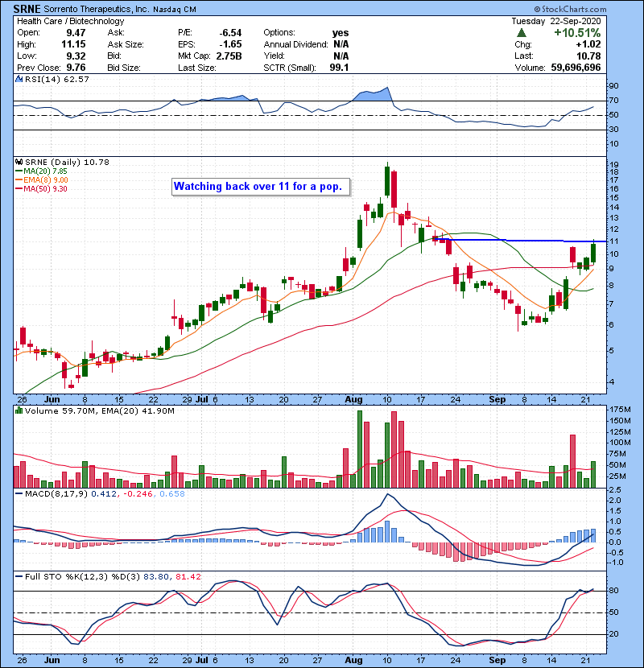Click the stochastic %K value 83.80
The width and height of the screenshot is (644, 668).
[157, 577]
